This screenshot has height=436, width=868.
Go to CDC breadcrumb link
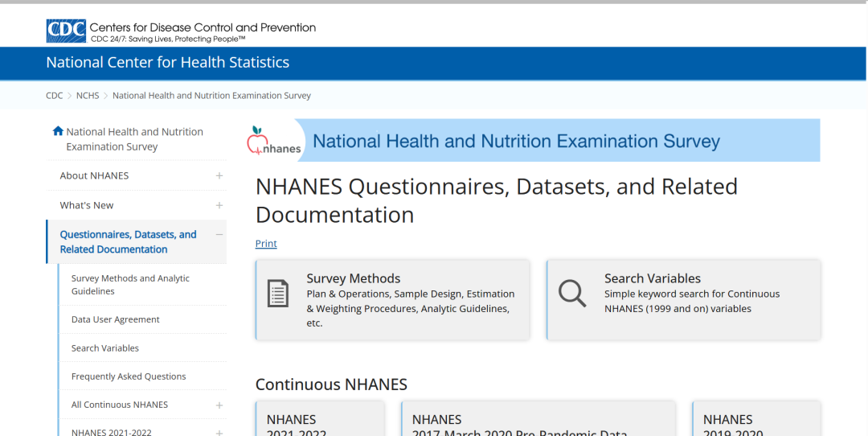(x=54, y=96)
